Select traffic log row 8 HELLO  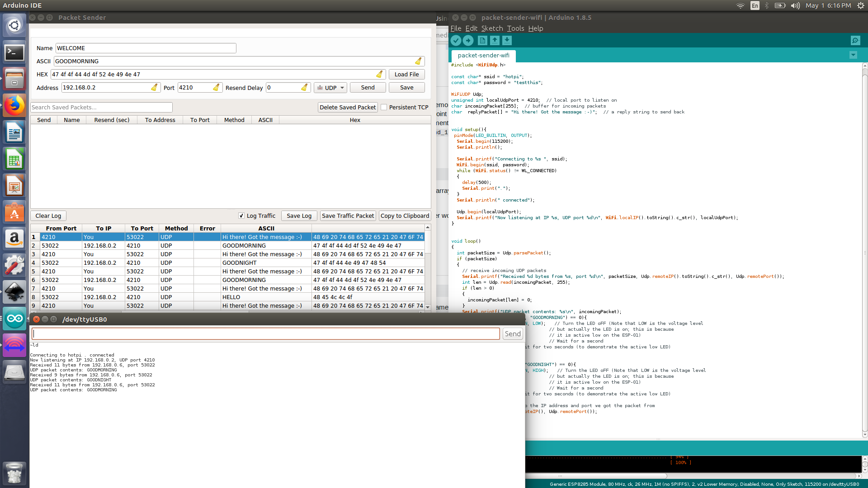(x=227, y=297)
